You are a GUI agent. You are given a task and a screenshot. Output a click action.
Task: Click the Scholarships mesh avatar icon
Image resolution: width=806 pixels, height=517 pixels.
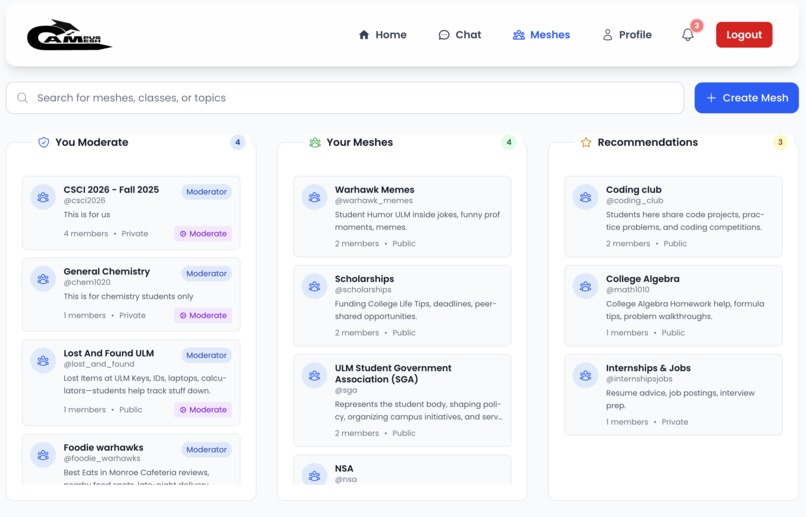tap(315, 286)
